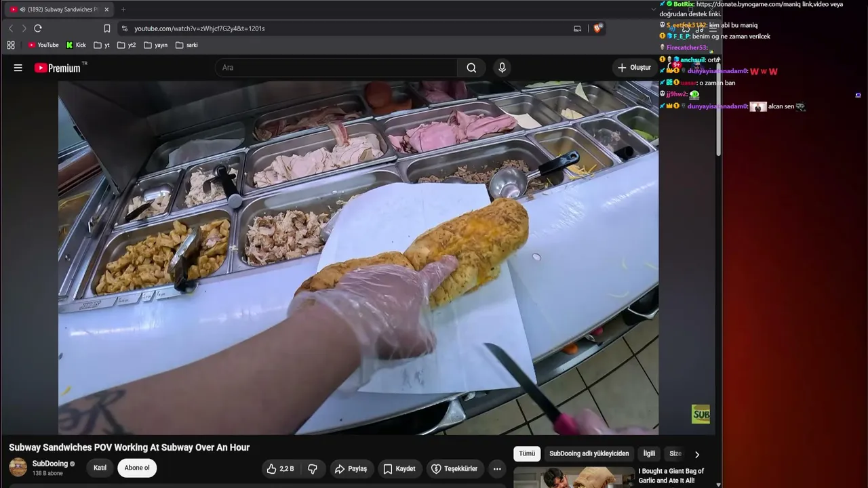Open recommended video Giant Bag of Garlic thumbnail
The height and width of the screenshot is (488, 868).
(574, 477)
